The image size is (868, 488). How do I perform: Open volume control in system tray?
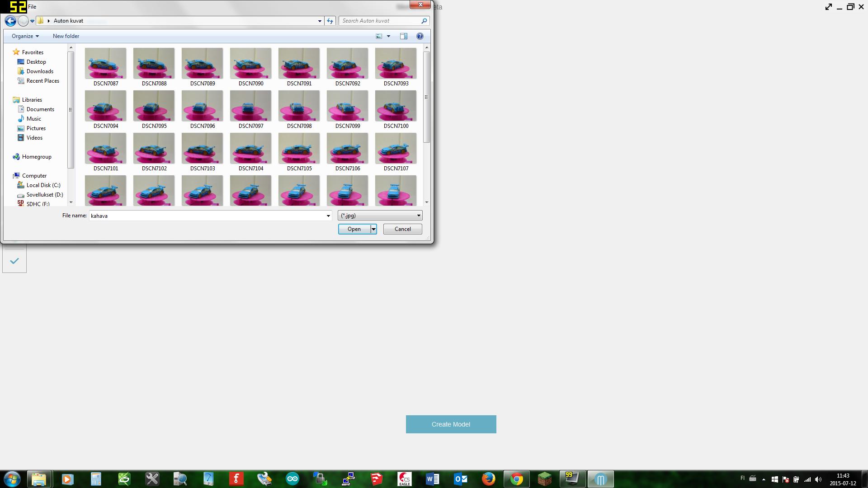(x=818, y=479)
